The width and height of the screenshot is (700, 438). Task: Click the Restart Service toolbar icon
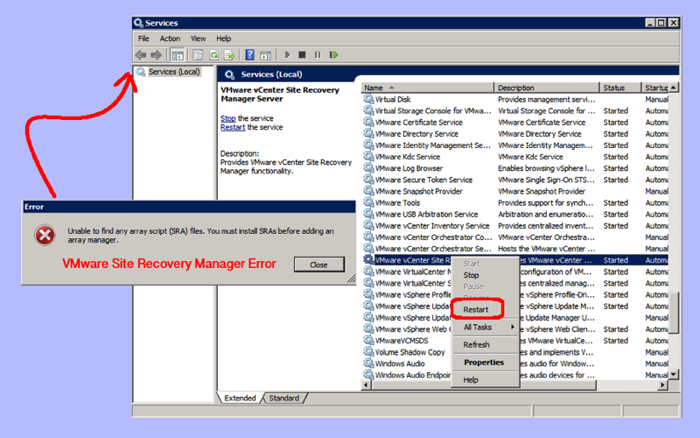click(x=332, y=55)
